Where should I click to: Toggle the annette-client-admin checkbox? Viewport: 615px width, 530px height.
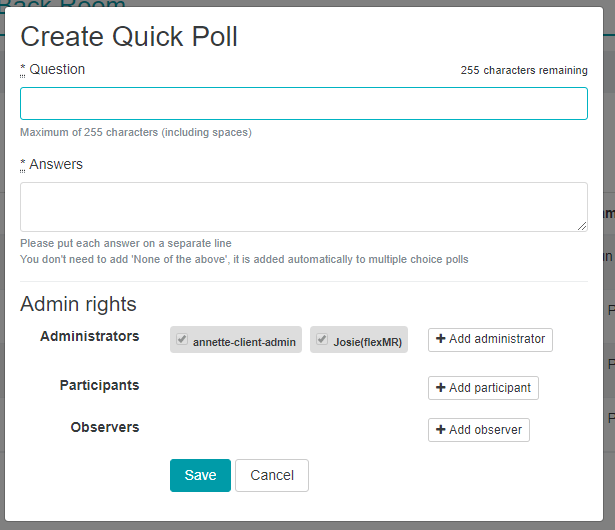[x=182, y=339]
